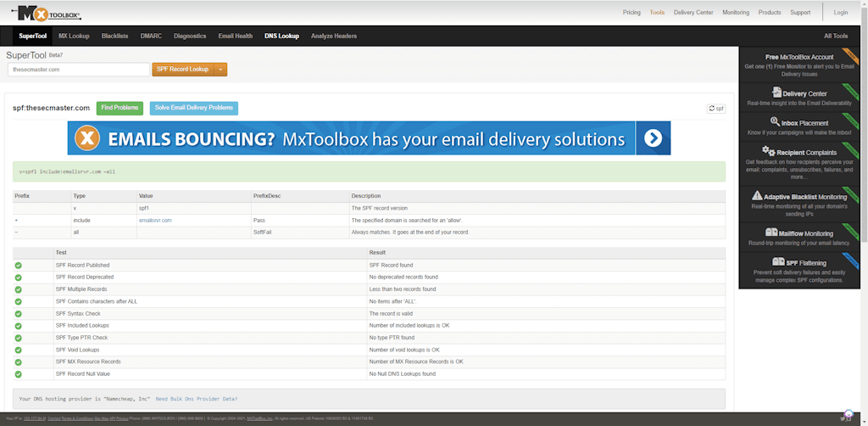The image size is (868, 426).
Task: Select the SuperTool tab
Action: (33, 36)
